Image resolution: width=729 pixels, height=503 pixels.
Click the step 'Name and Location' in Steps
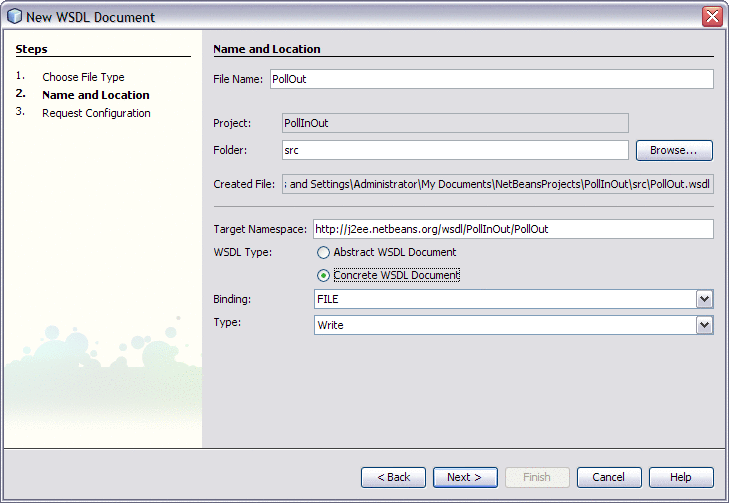pyautogui.click(x=96, y=95)
